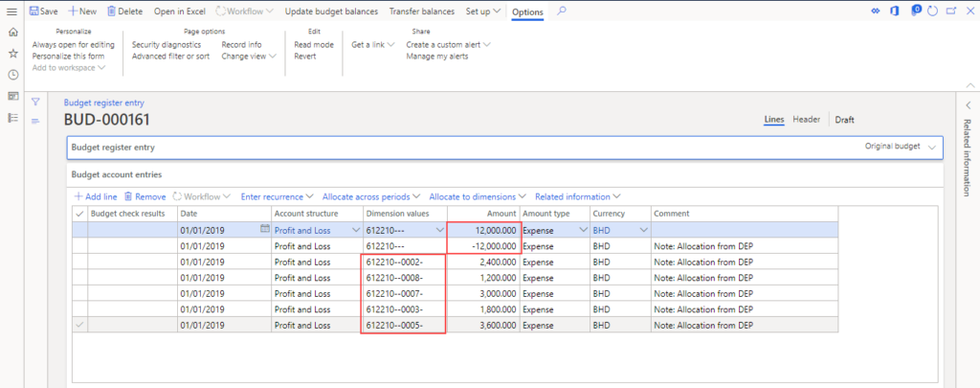Select the row with 612210--0005- checkmark

pyautogui.click(x=78, y=326)
